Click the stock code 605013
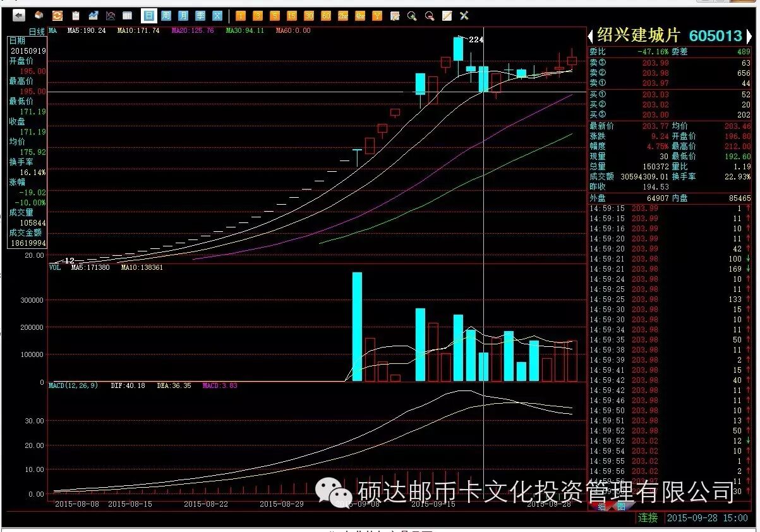 (715, 36)
